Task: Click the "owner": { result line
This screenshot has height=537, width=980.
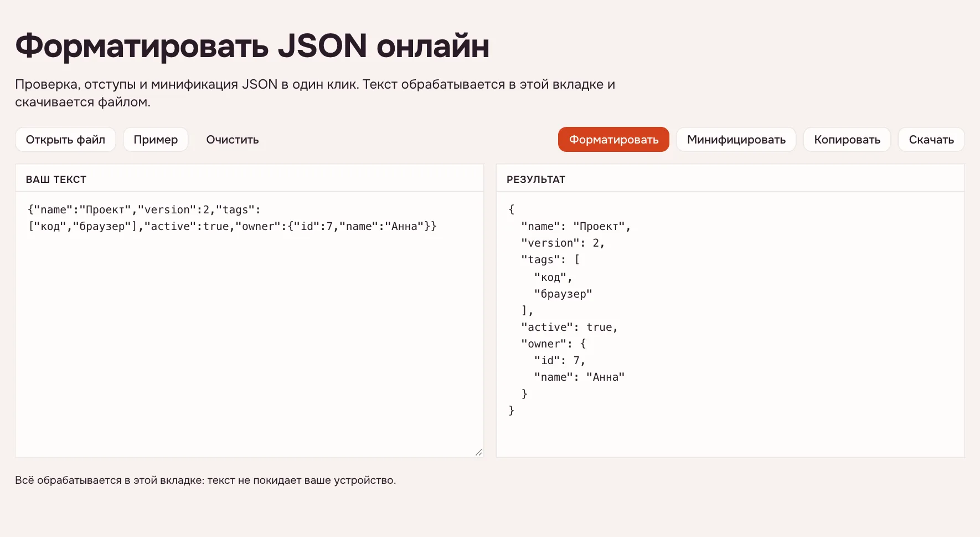Action: 554,344
